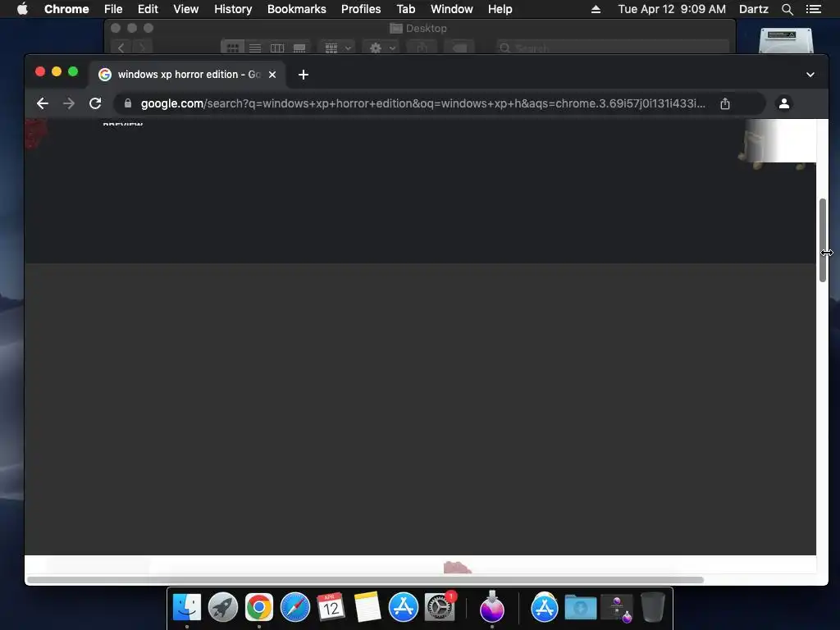Click the Dartz user name in menu bar

753,9
